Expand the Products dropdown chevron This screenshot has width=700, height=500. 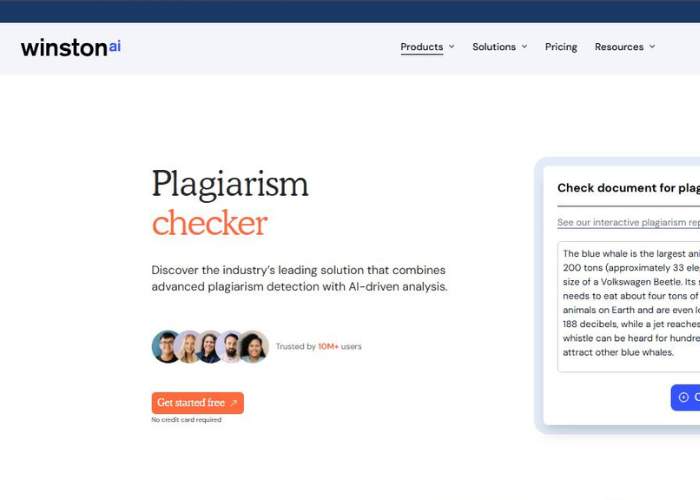[452, 47]
